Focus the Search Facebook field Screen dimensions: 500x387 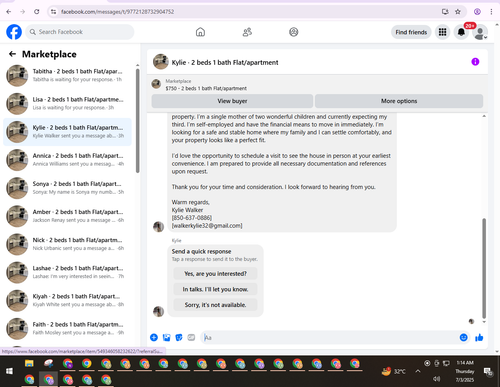80,32
